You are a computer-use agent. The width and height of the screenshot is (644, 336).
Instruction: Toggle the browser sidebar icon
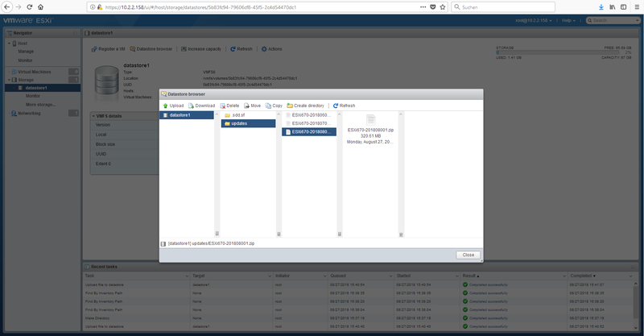[x=623, y=7]
